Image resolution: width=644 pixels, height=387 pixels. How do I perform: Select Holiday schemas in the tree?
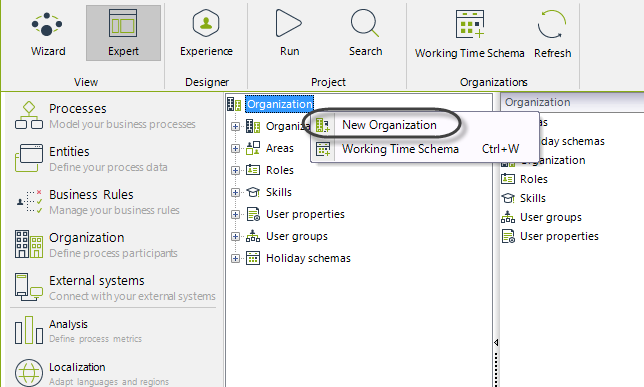pos(308,258)
